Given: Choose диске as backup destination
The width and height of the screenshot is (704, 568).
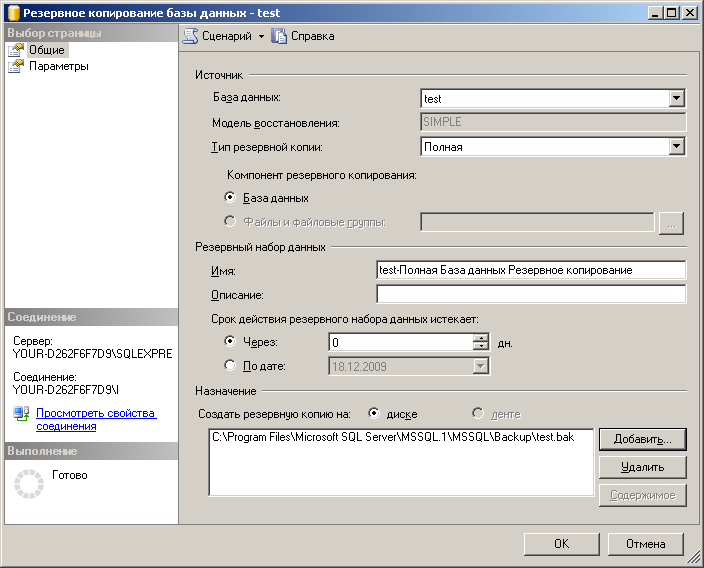Looking at the screenshot, I should [x=374, y=414].
